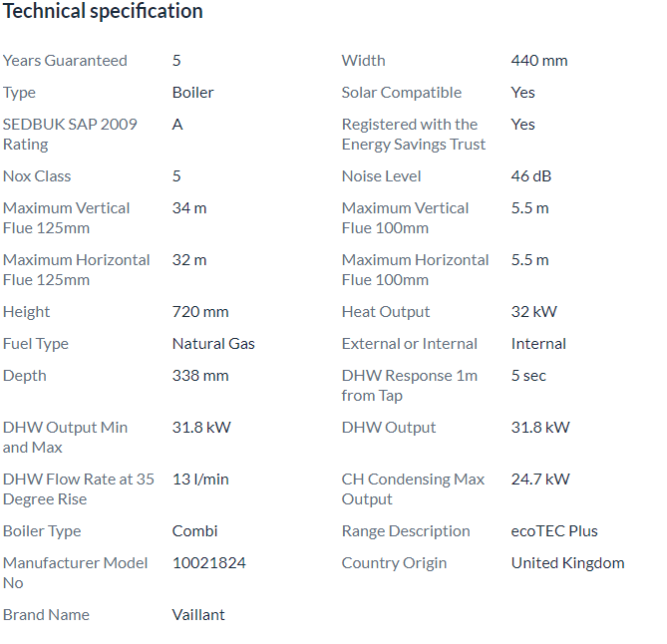667x644 pixels.
Task: Select the 24.7 kW condensing output value
Action: (x=539, y=480)
